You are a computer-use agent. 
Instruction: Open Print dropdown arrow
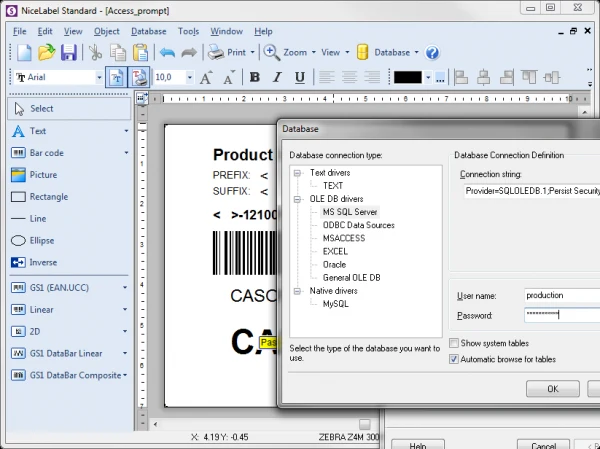[x=253, y=52]
